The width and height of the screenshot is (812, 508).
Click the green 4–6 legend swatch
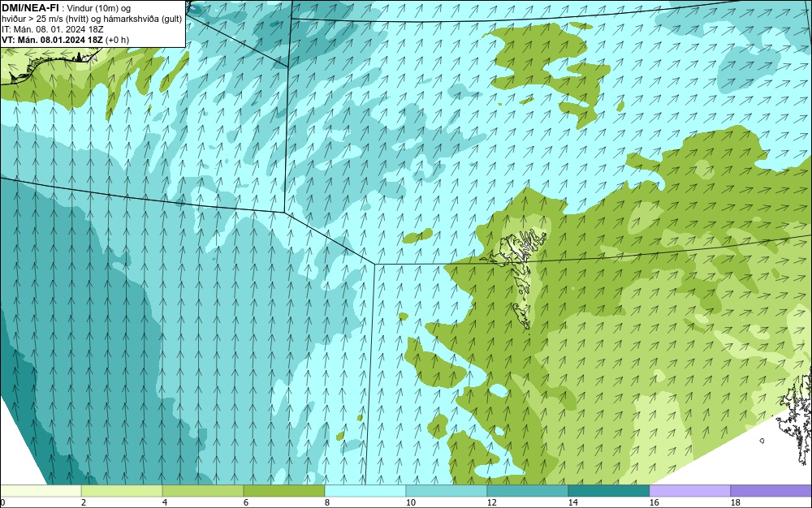203,491
